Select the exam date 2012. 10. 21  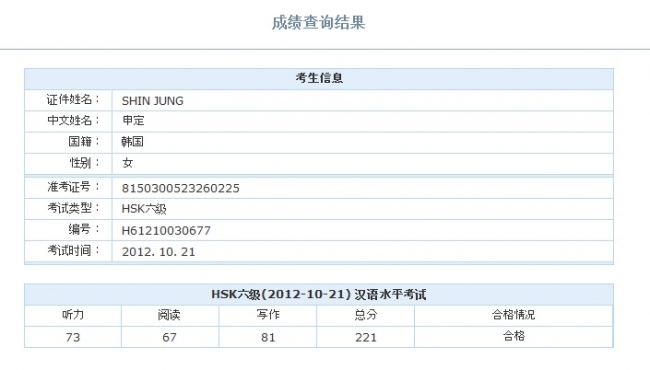click(x=158, y=252)
